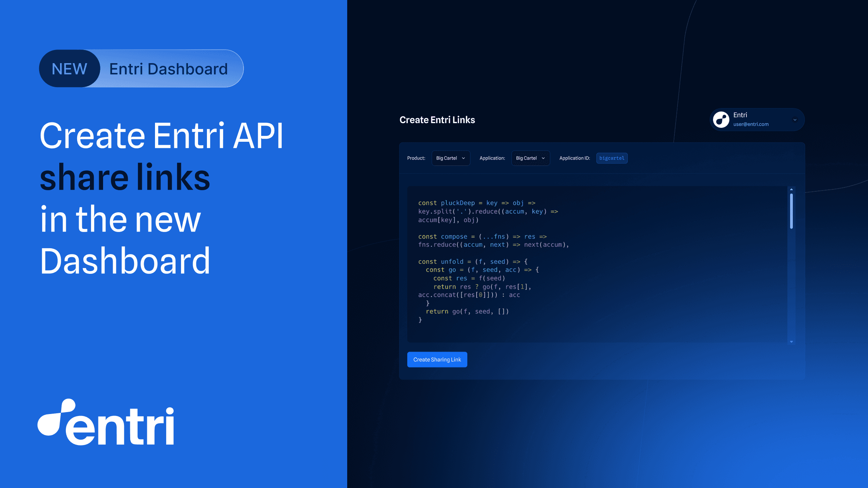Click the Entri Dashboard label pill
The width and height of the screenshot is (868, 488).
pos(169,69)
